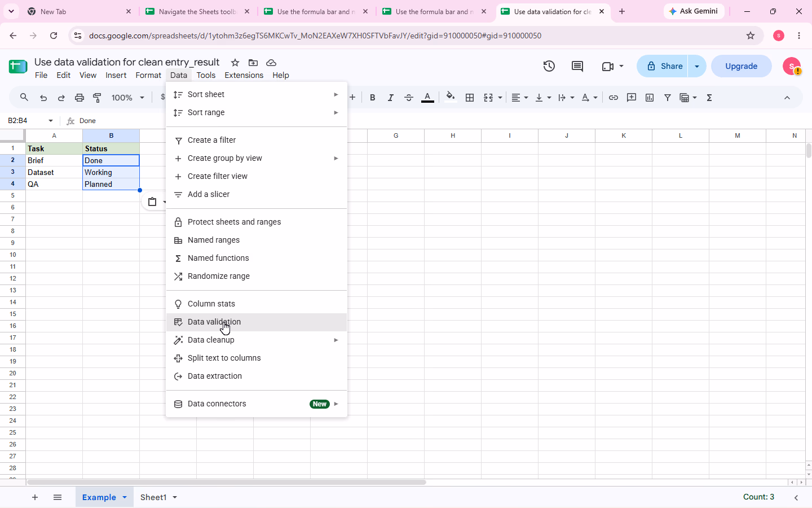Open the fill color picker
Image resolution: width=812 pixels, height=508 pixels.
[450, 97]
